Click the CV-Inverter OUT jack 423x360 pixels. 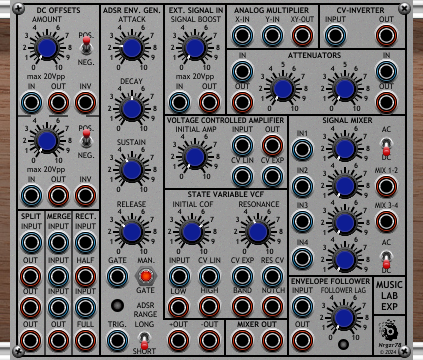click(386, 35)
